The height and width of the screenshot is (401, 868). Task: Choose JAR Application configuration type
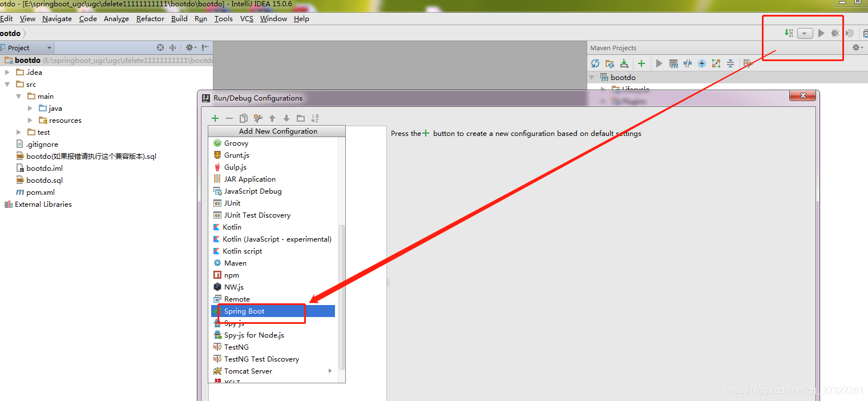pos(273,179)
